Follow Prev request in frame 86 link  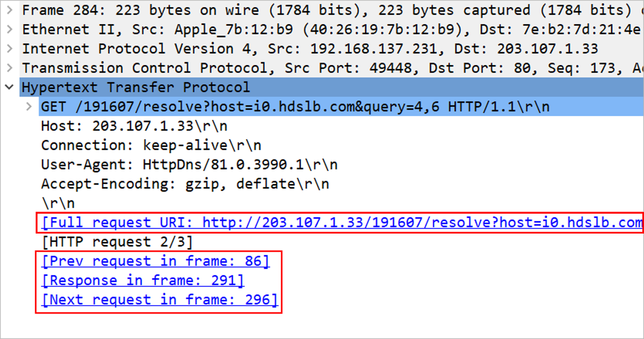click(155, 261)
